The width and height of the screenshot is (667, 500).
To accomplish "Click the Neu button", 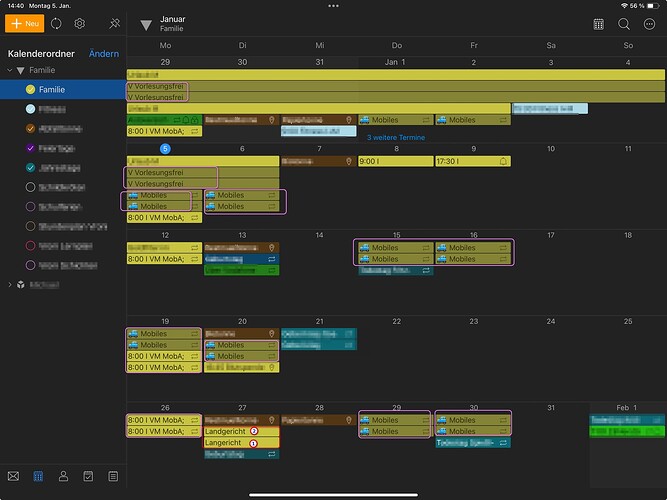I will (24, 23).
